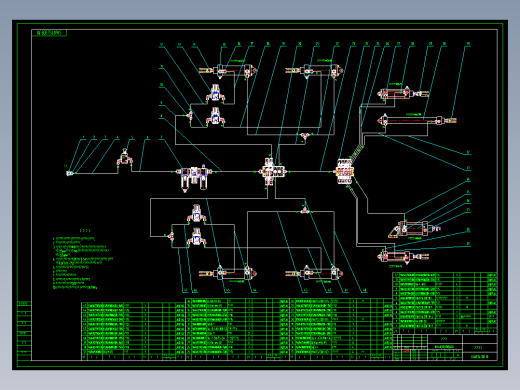Click the tall parts list above title block
Image resolution: width=520 pixels, height=390 pixels.
click(445, 303)
